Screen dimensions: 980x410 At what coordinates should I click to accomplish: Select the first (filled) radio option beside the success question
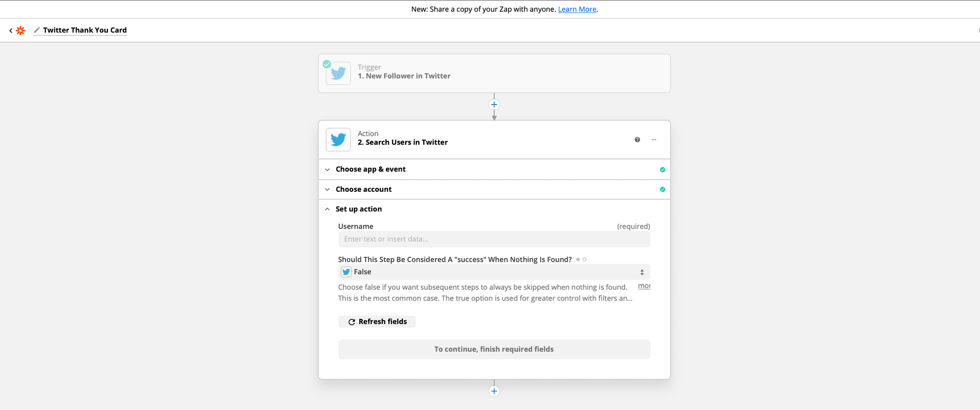578,259
